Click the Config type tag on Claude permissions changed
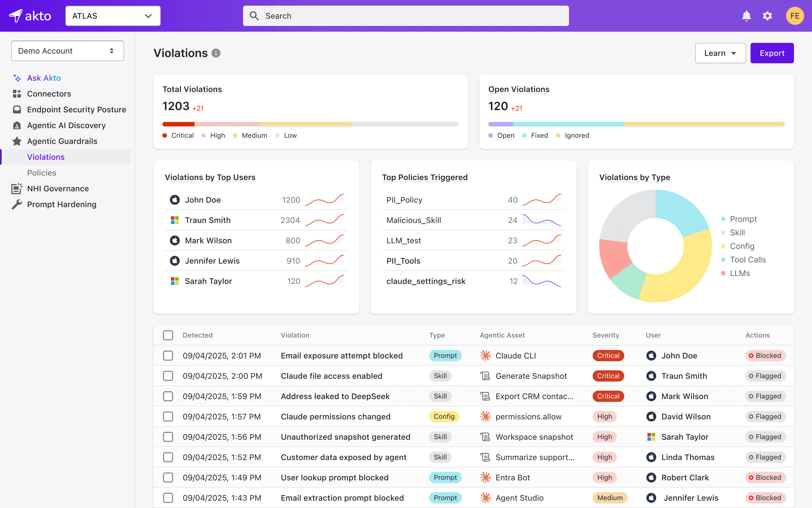The image size is (812, 508). point(444,417)
